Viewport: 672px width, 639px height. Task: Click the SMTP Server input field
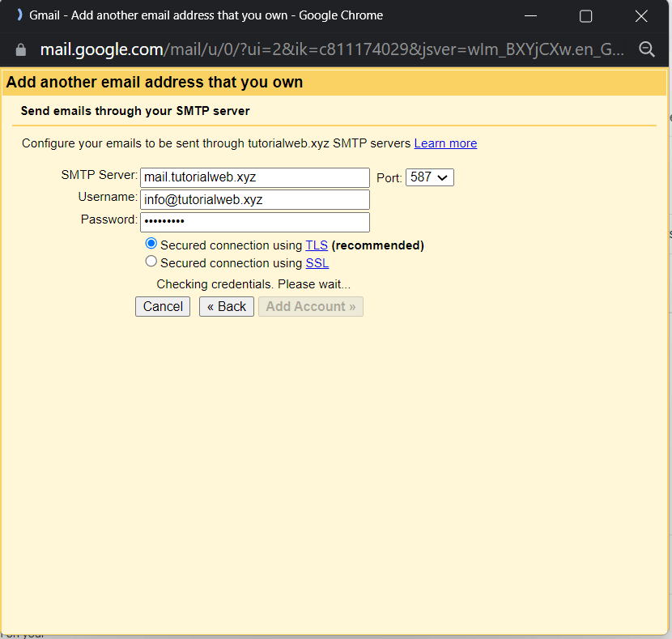click(254, 177)
